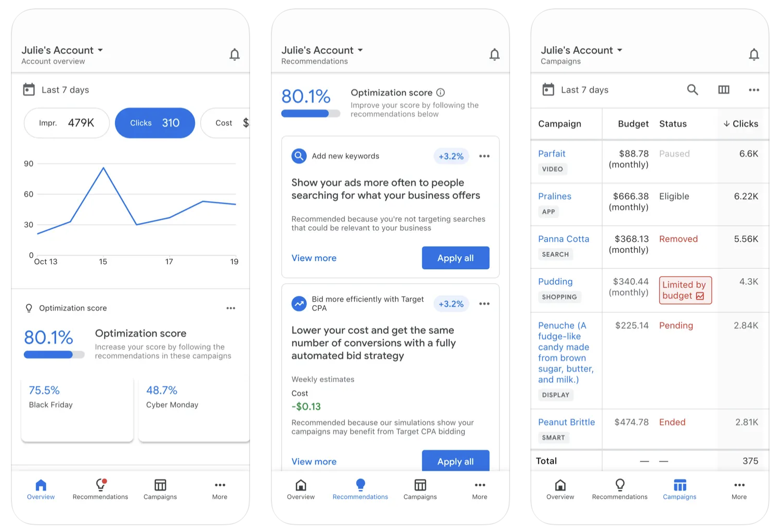781x532 pixels.
Task: Open the overflow menu on Campaigns screen
Action: coord(753,89)
